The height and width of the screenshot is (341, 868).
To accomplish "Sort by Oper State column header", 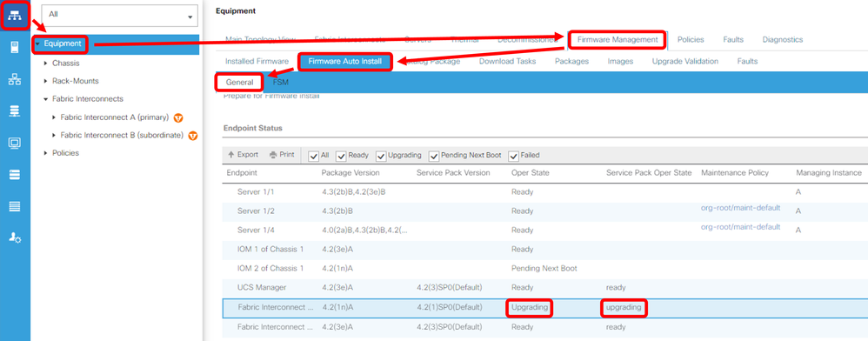I will click(531, 173).
